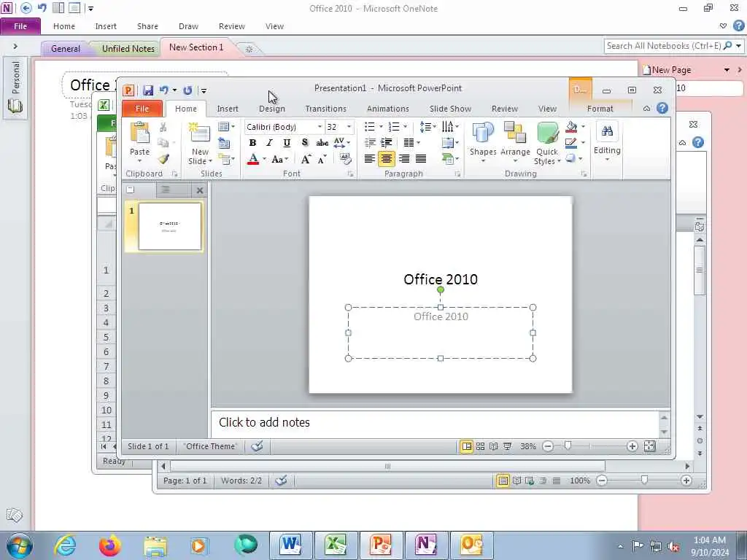Click the Office Theme status bar label
Image resolution: width=747 pixels, height=560 pixels.
(x=211, y=446)
